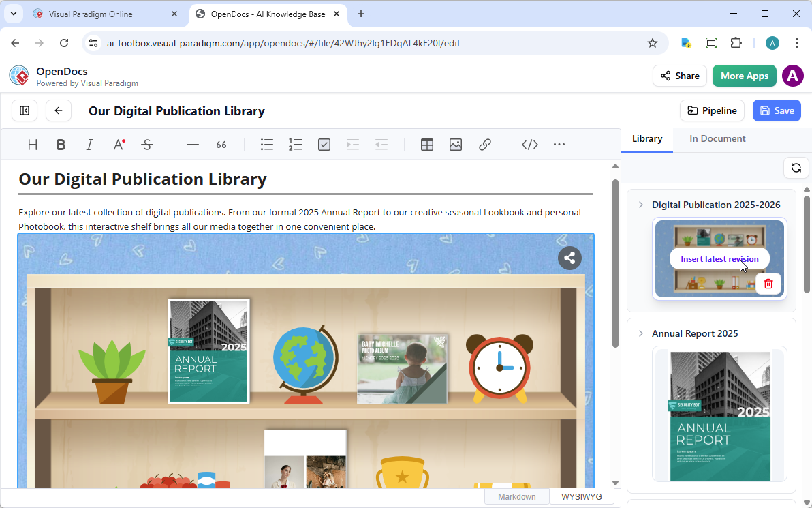Insert a task list checkbox

(x=324, y=144)
